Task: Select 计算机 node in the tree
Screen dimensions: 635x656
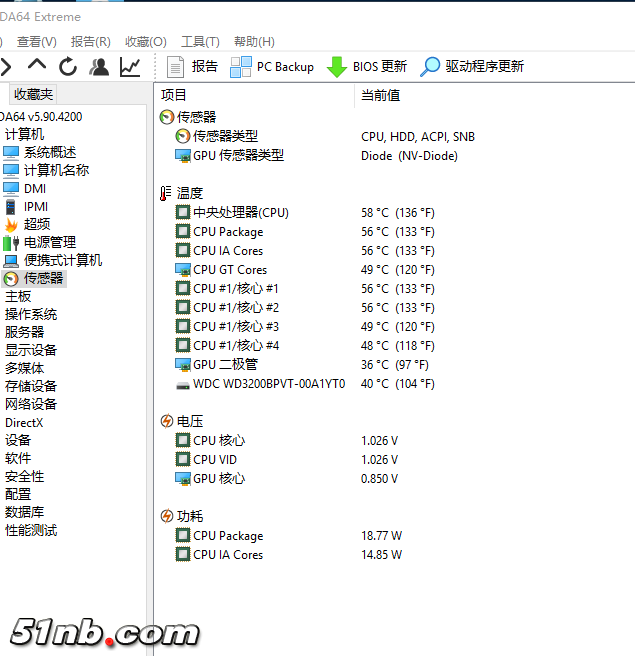Action: point(24,134)
